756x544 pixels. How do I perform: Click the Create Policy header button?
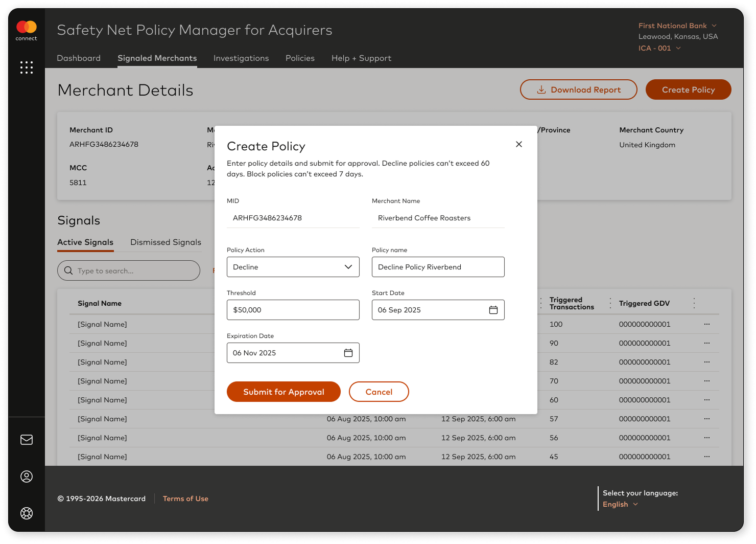(689, 89)
